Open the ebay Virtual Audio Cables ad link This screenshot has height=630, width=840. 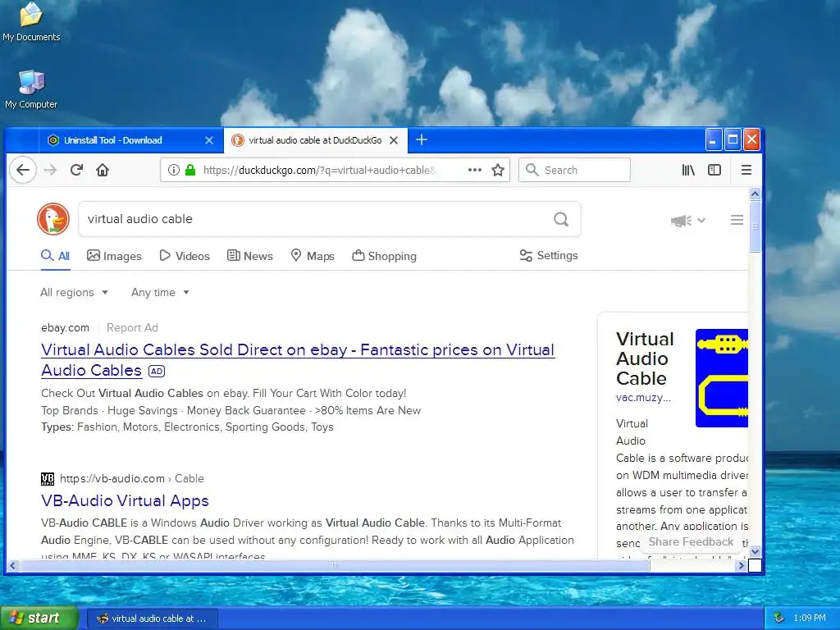[298, 360]
